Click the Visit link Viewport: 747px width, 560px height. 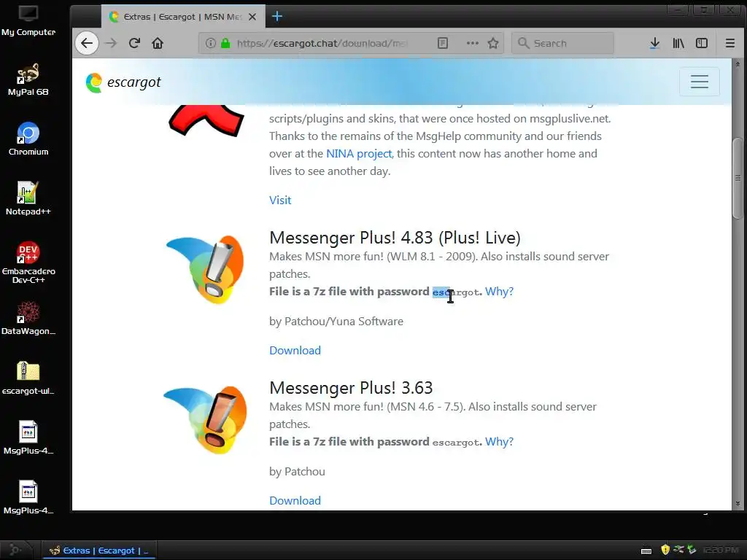(280, 200)
